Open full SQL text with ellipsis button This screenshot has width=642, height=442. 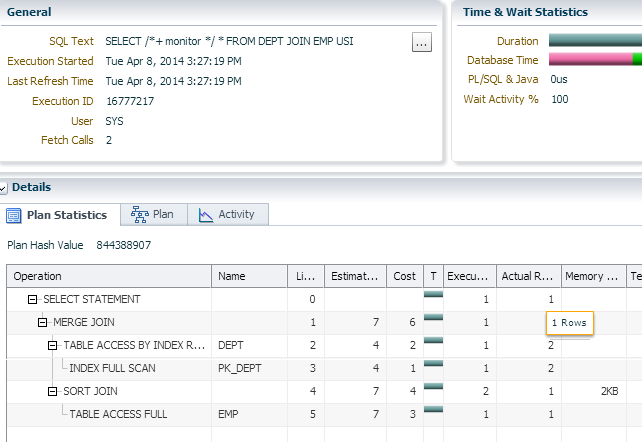pos(421,42)
